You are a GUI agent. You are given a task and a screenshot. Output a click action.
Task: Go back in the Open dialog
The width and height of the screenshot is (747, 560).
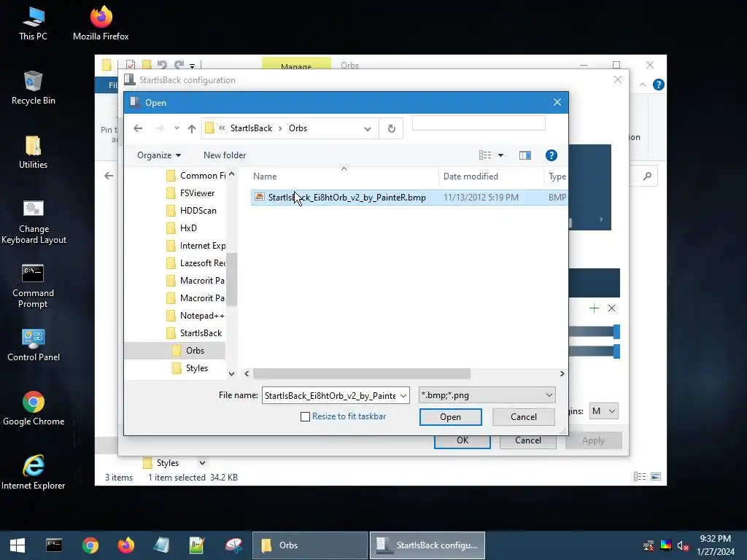(138, 128)
